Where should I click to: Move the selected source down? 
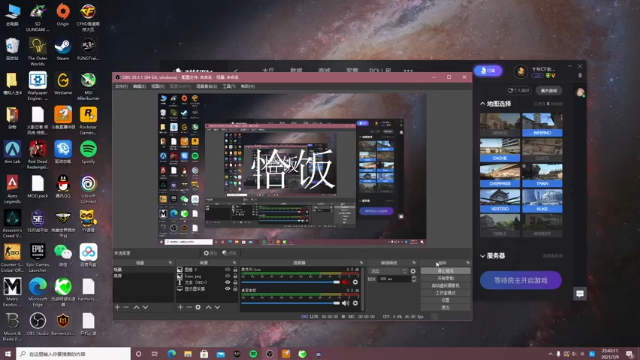pos(218,307)
